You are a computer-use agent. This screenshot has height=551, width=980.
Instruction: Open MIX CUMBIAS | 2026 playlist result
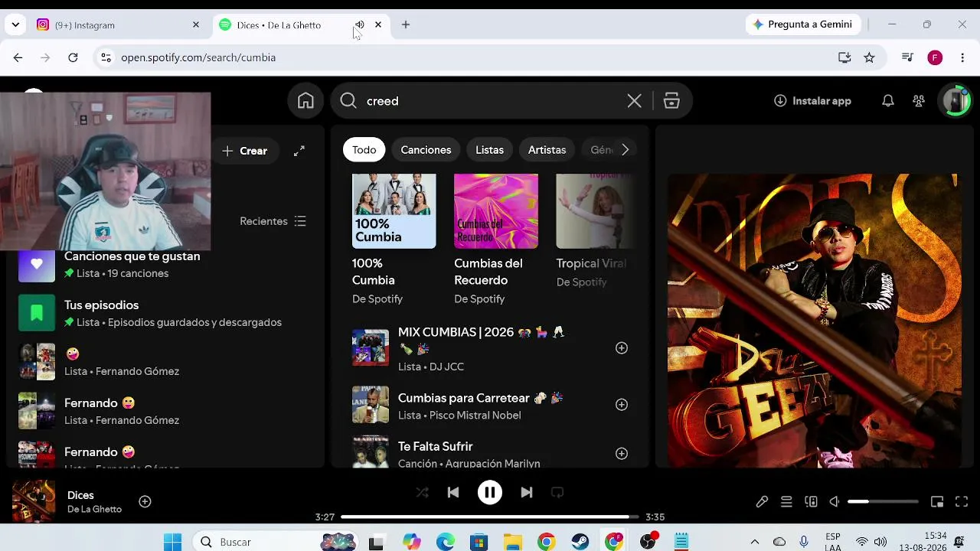pos(490,348)
